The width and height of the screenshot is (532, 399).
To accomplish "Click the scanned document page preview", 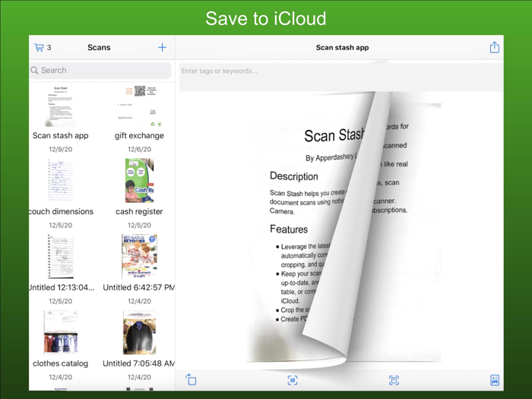I will (344, 231).
